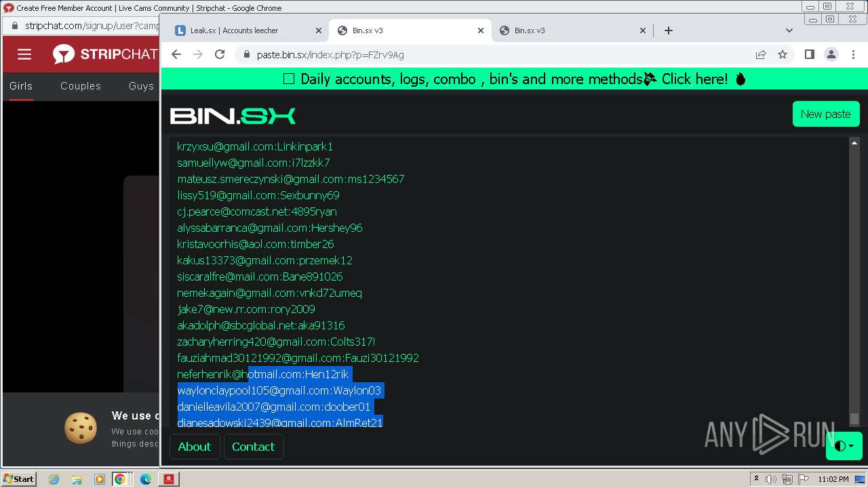Reload the paste.bin.sx page
Screen dimensions: 868x488
click(220, 54)
